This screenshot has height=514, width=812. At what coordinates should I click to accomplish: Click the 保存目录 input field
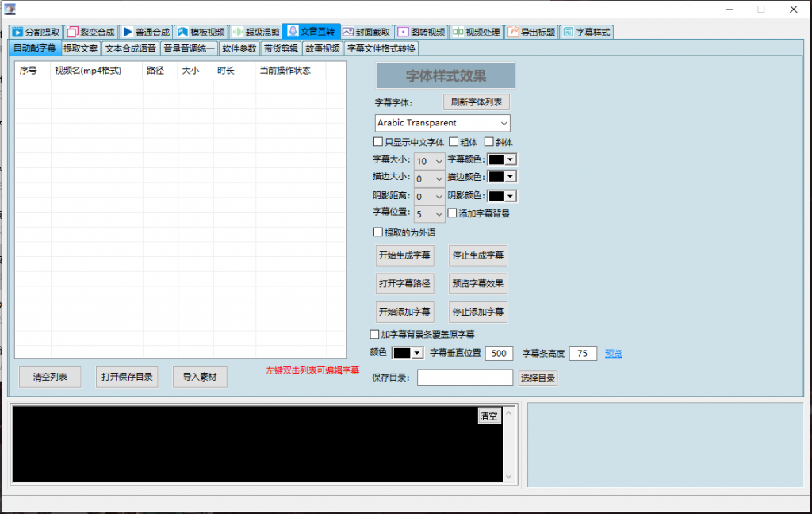tap(465, 378)
